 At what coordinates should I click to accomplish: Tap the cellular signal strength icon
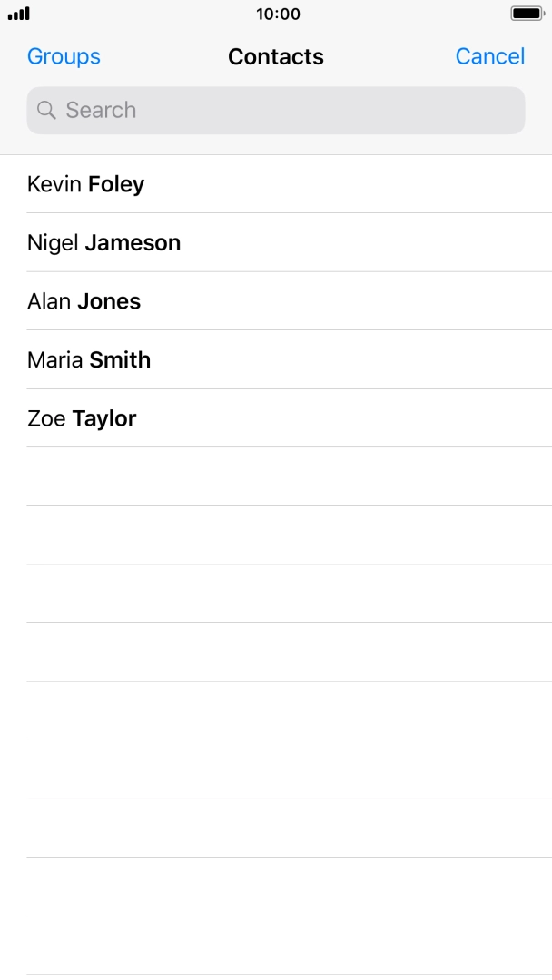(19, 15)
